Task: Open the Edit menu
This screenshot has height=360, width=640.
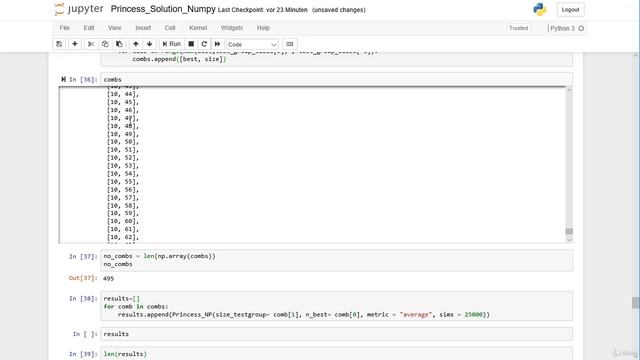Action: 89,28
